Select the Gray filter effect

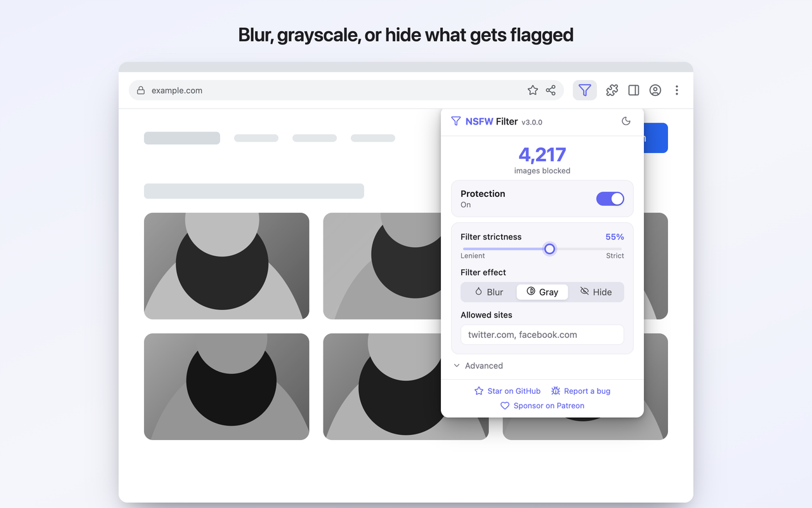coord(542,292)
